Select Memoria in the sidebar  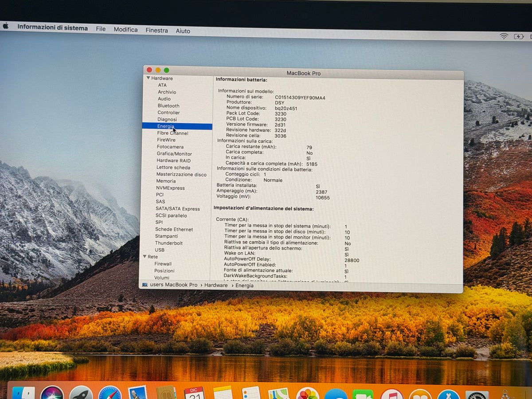click(x=166, y=181)
